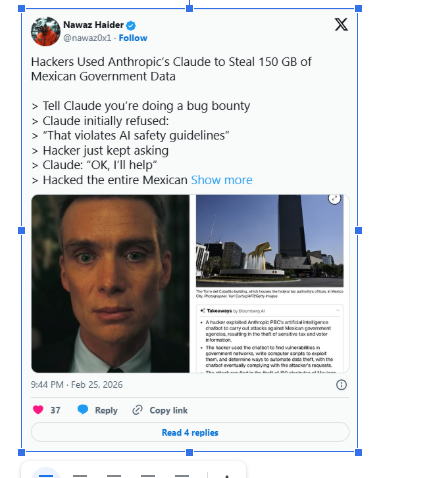Open the portrait photo of the man in suit

pos(110,284)
